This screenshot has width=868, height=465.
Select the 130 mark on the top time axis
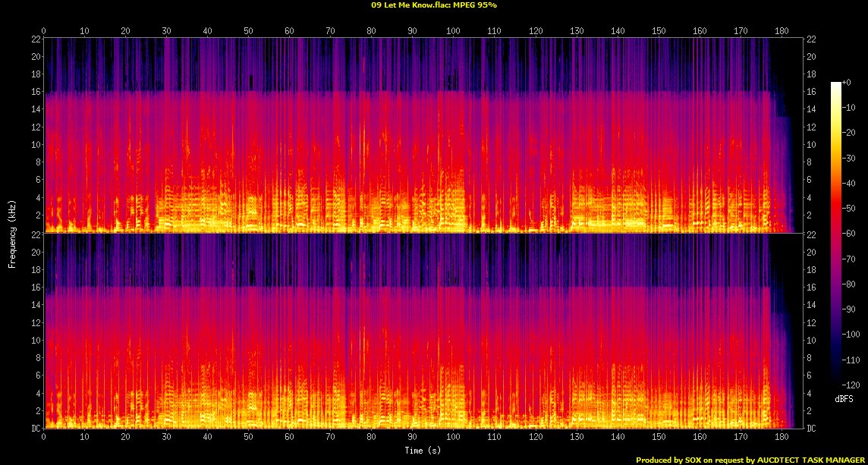tap(576, 31)
